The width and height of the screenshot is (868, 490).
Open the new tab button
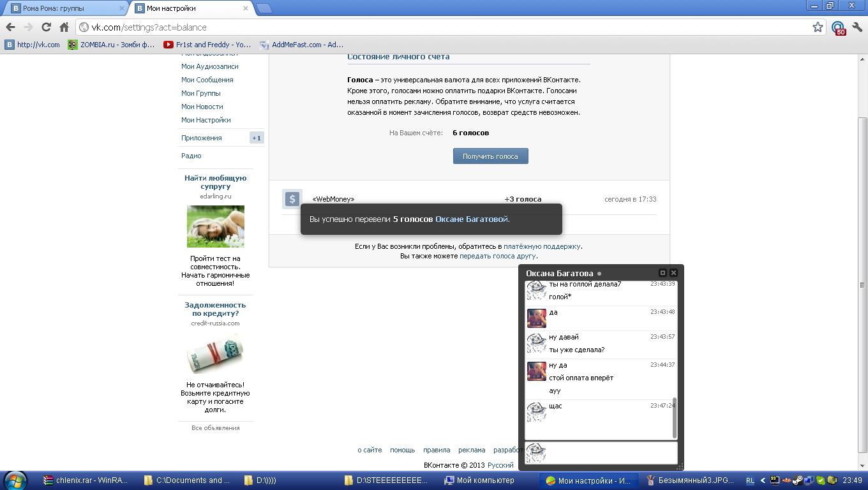click(264, 8)
